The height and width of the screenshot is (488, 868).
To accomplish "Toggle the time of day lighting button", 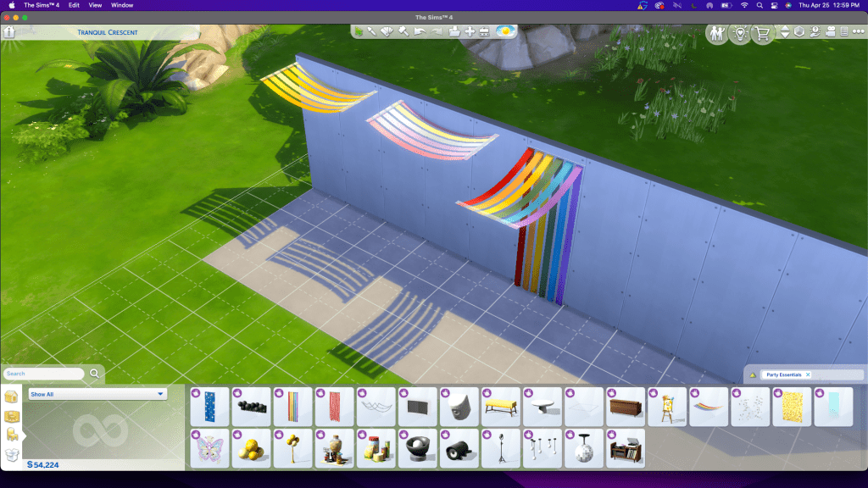I will [x=506, y=32].
